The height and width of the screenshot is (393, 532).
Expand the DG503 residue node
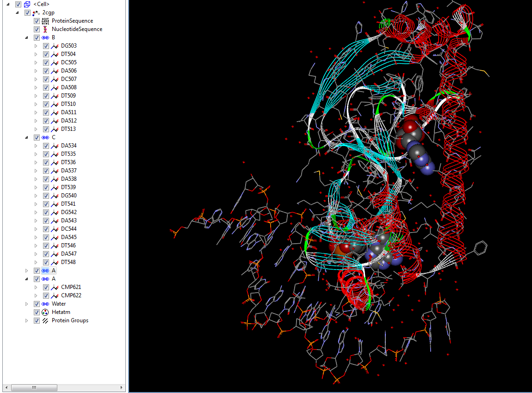click(x=36, y=46)
